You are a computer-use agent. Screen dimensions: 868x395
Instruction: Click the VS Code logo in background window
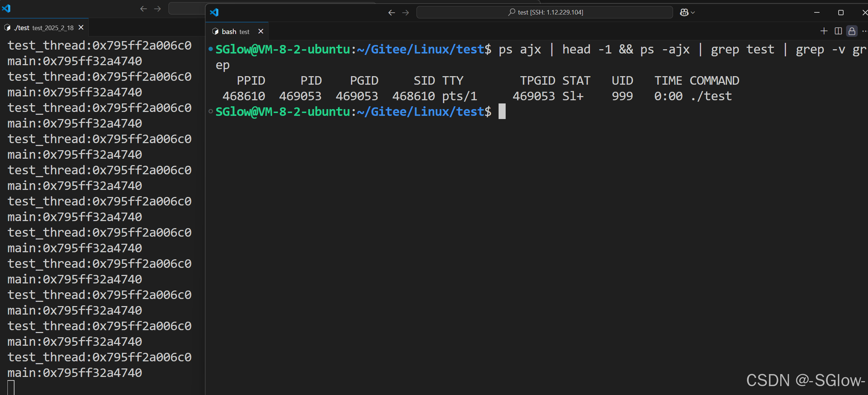[6, 8]
